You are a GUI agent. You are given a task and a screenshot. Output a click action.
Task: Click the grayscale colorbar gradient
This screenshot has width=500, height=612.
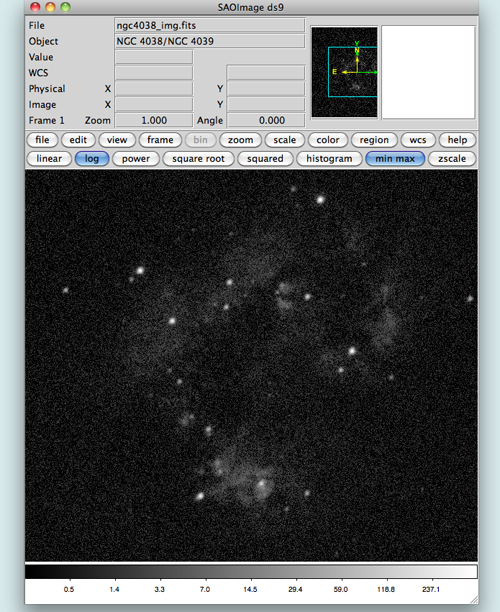(x=251, y=571)
